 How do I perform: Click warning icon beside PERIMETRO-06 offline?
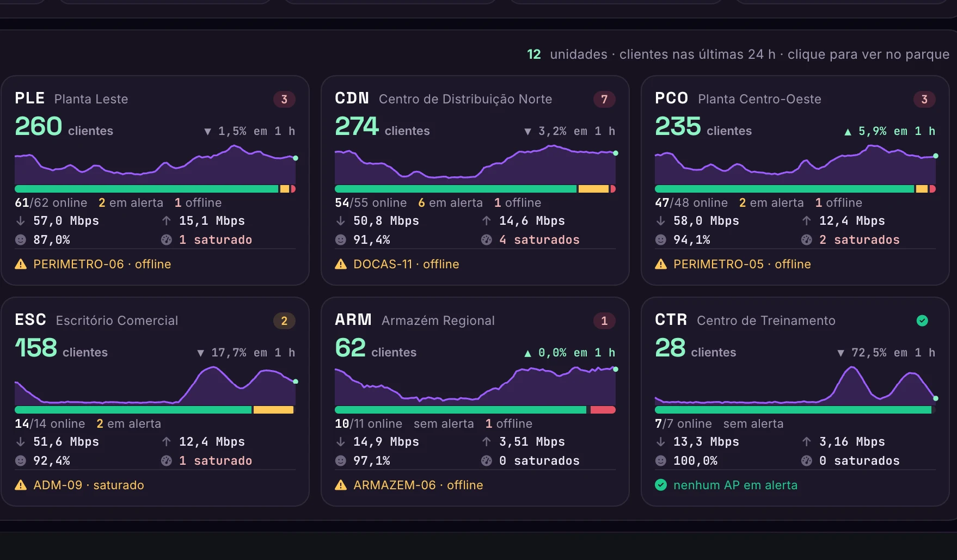21,264
